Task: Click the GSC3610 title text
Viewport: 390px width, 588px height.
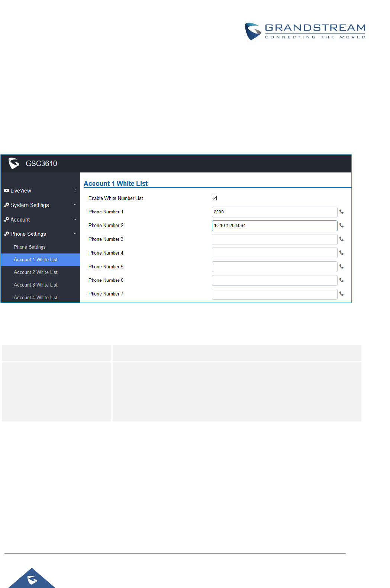Action: [x=41, y=164]
